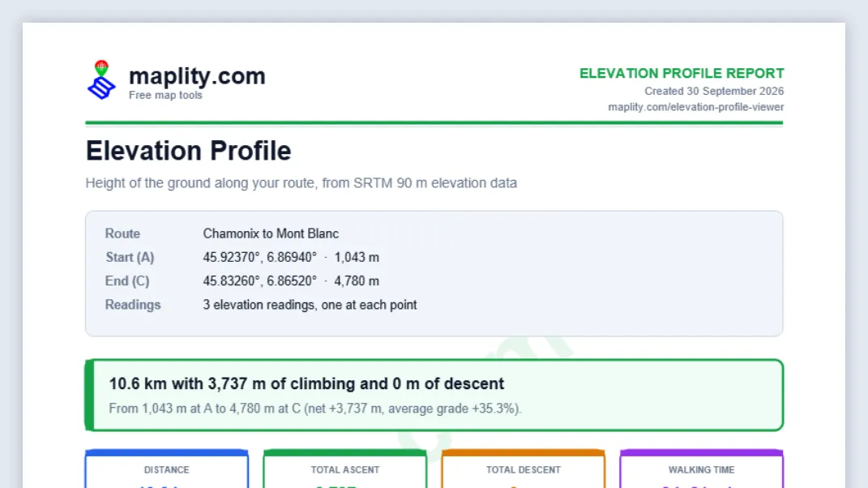Click the maplity.com site name
This screenshot has width=868, height=488.
pos(197,76)
